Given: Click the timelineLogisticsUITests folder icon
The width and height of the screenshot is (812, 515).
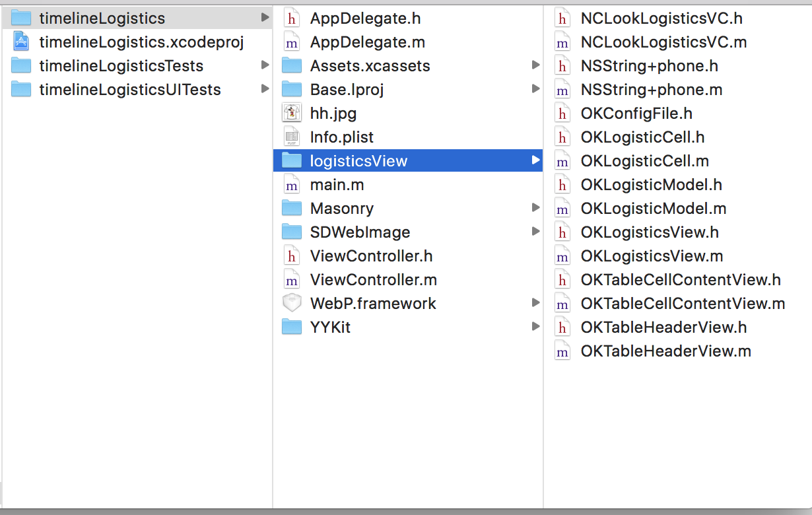Looking at the screenshot, I should (x=21, y=89).
